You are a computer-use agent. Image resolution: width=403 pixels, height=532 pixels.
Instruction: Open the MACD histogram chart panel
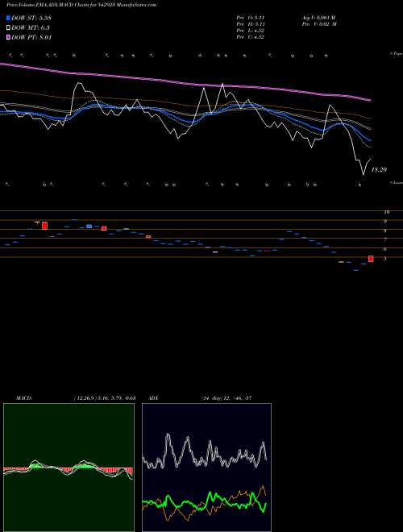pyautogui.click(x=69, y=468)
